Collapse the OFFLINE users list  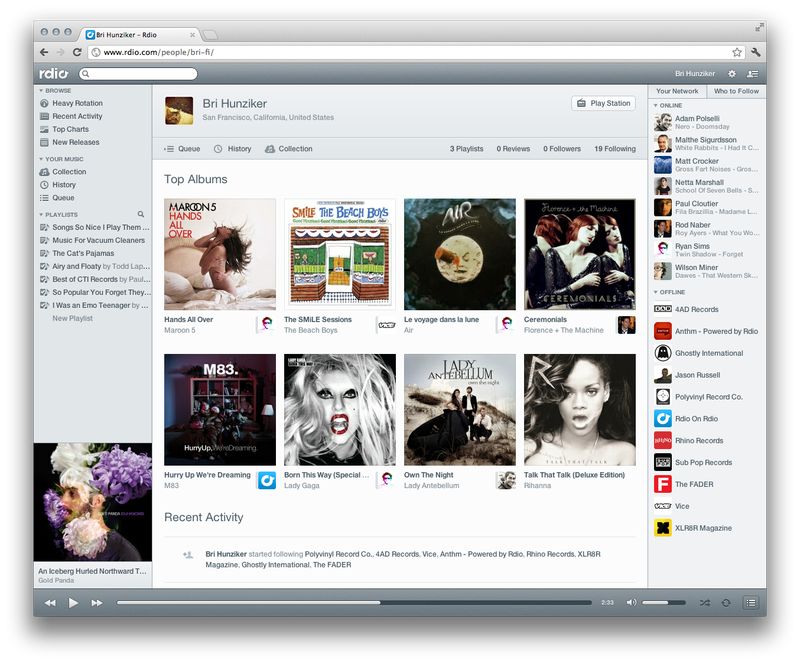click(656, 292)
